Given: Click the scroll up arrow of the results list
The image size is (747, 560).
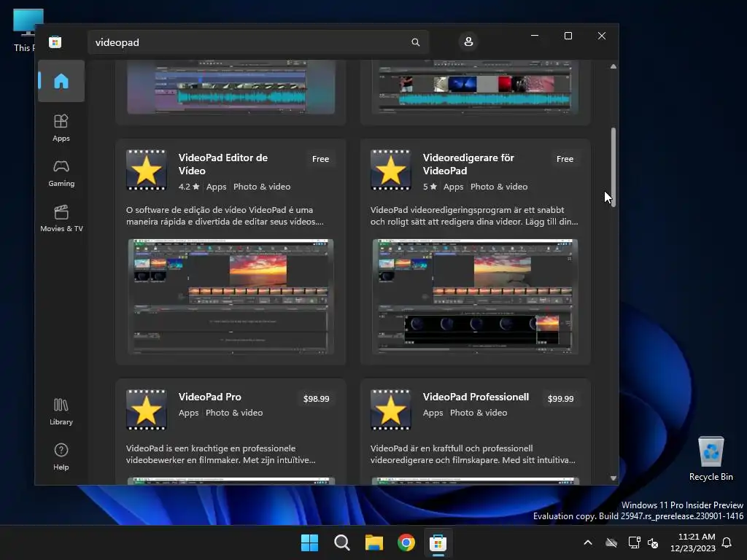Looking at the screenshot, I should (x=613, y=66).
